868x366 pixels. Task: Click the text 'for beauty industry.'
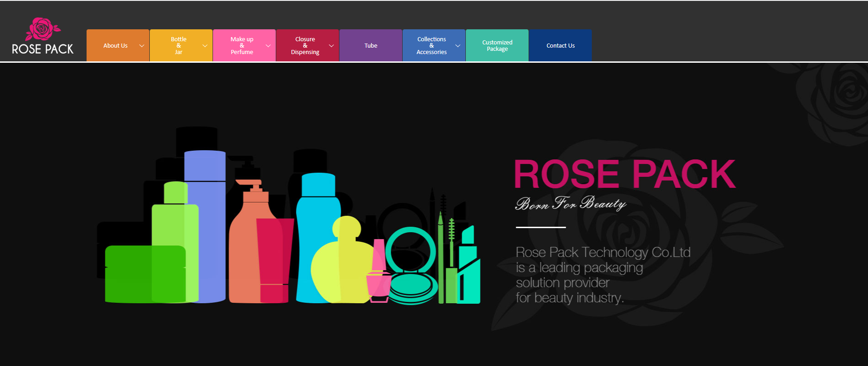click(x=570, y=298)
